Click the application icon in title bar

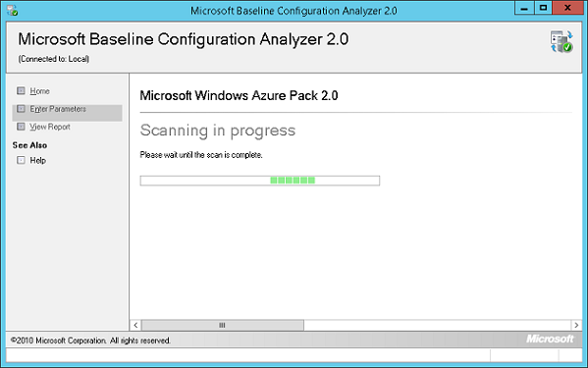[x=12, y=10]
